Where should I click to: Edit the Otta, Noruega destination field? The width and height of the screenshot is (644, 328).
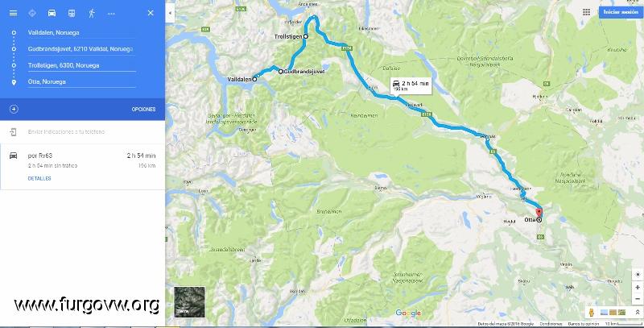click(x=81, y=81)
